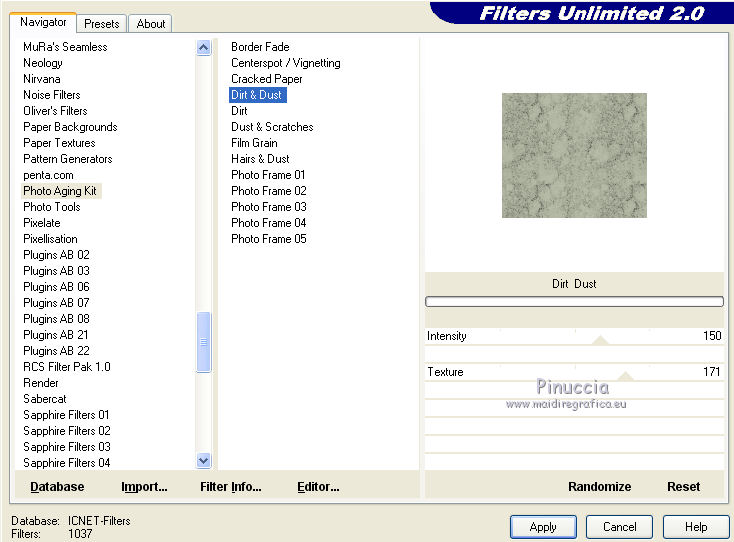Select Plugins AB 03 category
The width and height of the screenshot is (734, 542).
click(x=56, y=271)
